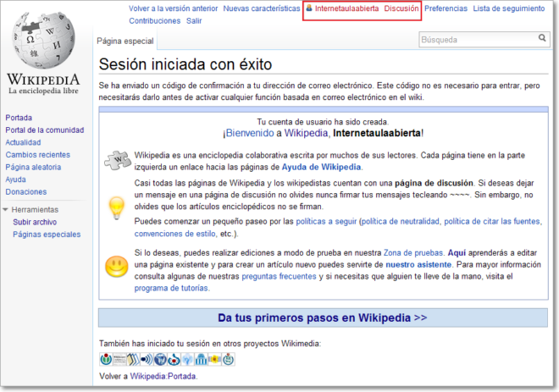Click the bold Aquí link
This screenshot has width=559, height=392.
[x=457, y=252]
